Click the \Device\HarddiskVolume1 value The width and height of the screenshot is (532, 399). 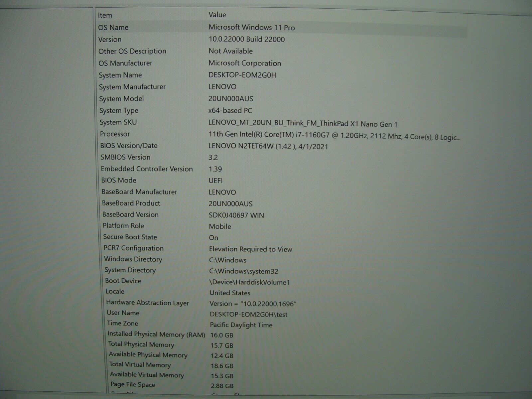[250, 282]
